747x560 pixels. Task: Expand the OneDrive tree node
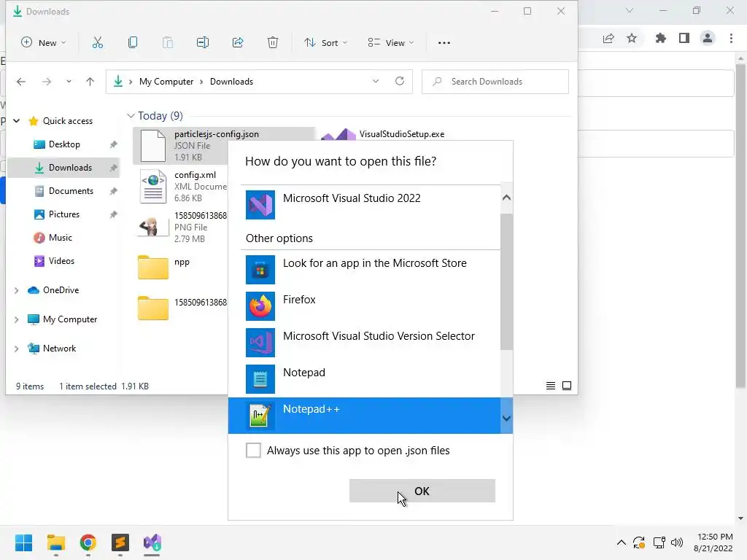(x=17, y=290)
